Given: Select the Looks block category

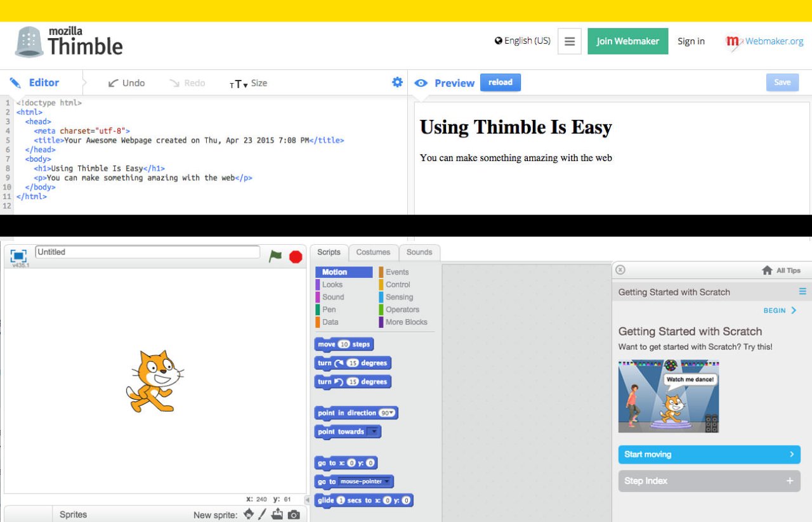Looking at the screenshot, I should tap(332, 285).
